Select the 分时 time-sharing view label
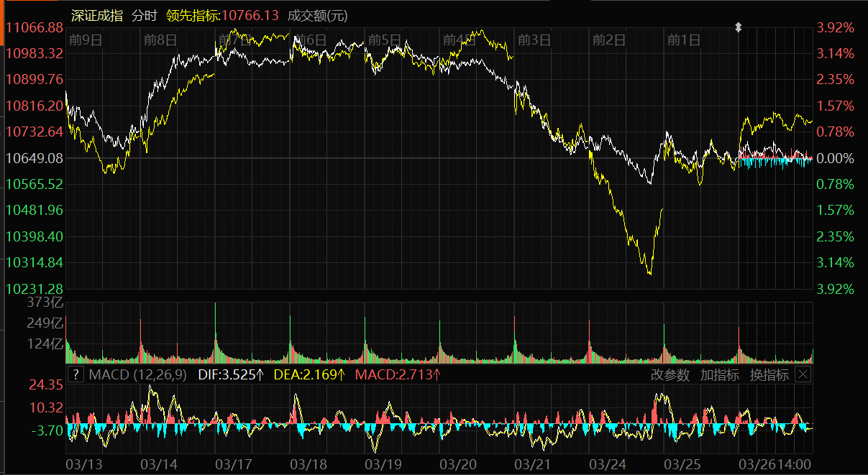The height and width of the screenshot is (475, 868). [144, 15]
